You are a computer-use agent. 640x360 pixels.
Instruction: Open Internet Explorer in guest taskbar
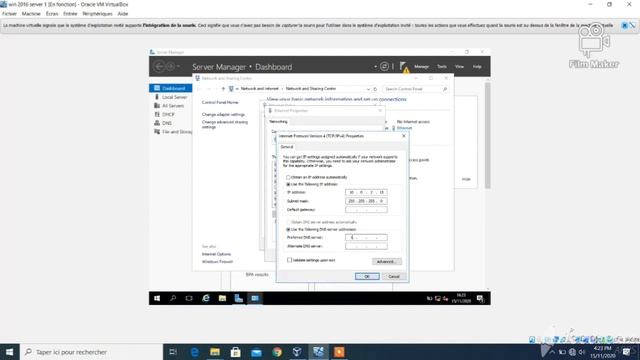(206, 298)
